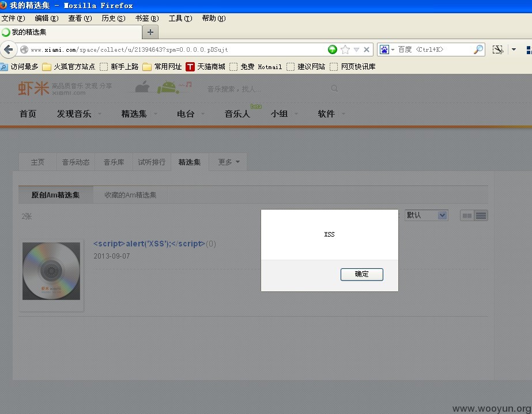Click 确定 in the XSS alert

(361, 274)
